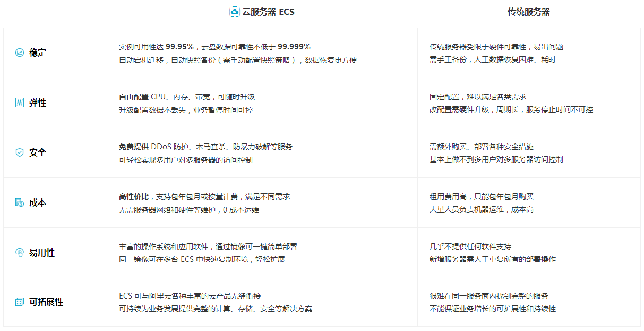The height and width of the screenshot is (331, 644).
Task: Click 高性价比，支持包年包月或按量计费 line
Action: click(204, 197)
